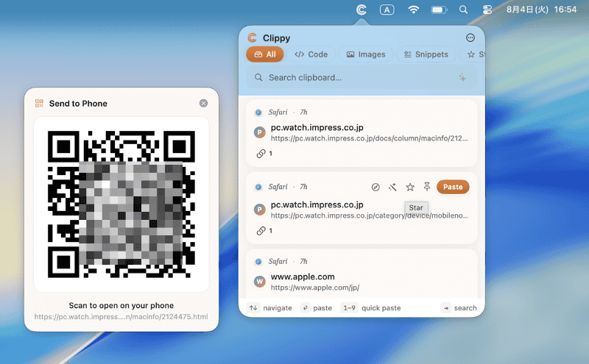Open Wi-Fi status in menu bar

tap(414, 10)
